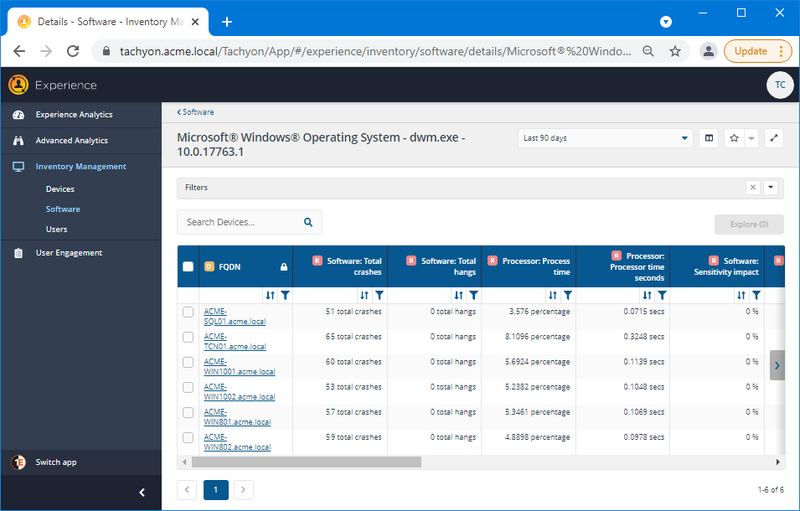Click the Explore (0) button
Image resolution: width=800 pixels, height=511 pixels.
[x=749, y=224]
